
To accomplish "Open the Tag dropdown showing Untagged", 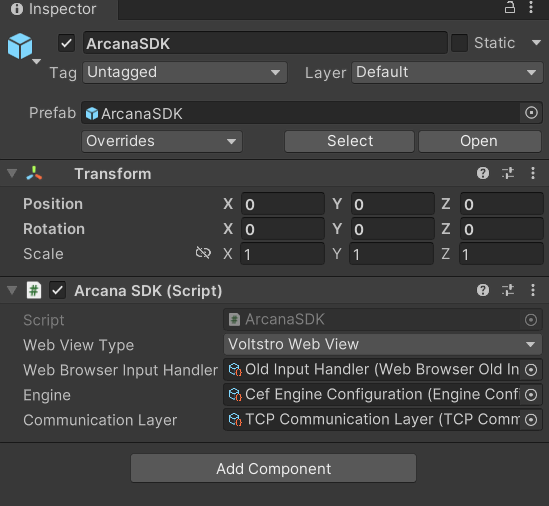I will 185,72.
